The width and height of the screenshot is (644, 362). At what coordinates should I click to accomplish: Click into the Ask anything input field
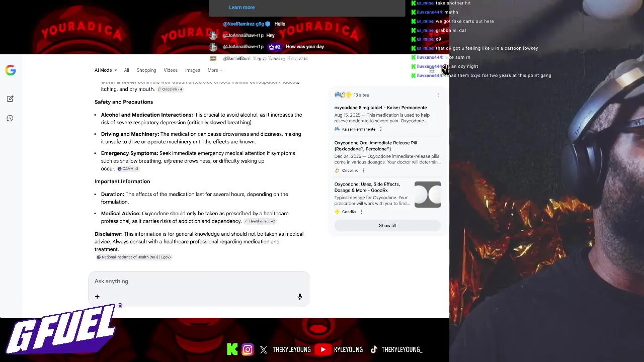(199, 281)
